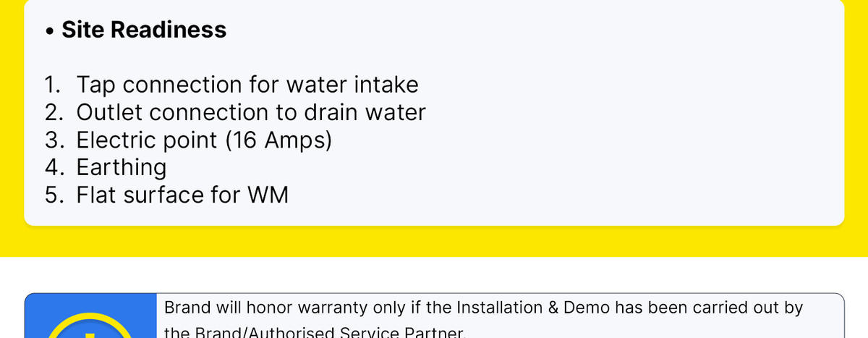Click "Flat surface for WM" item
This screenshot has height=338, width=868.
click(182, 195)
